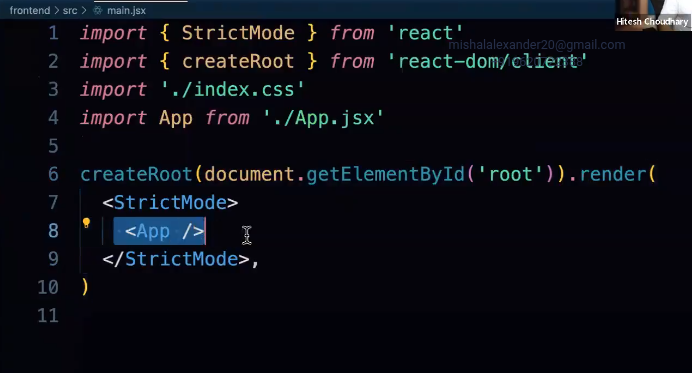Click line number 8 in the gutter
692x373 pixels.
53,231
